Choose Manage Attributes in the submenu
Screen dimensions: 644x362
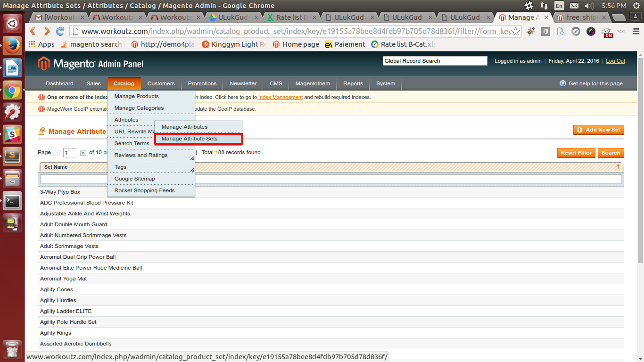[198, 127]
